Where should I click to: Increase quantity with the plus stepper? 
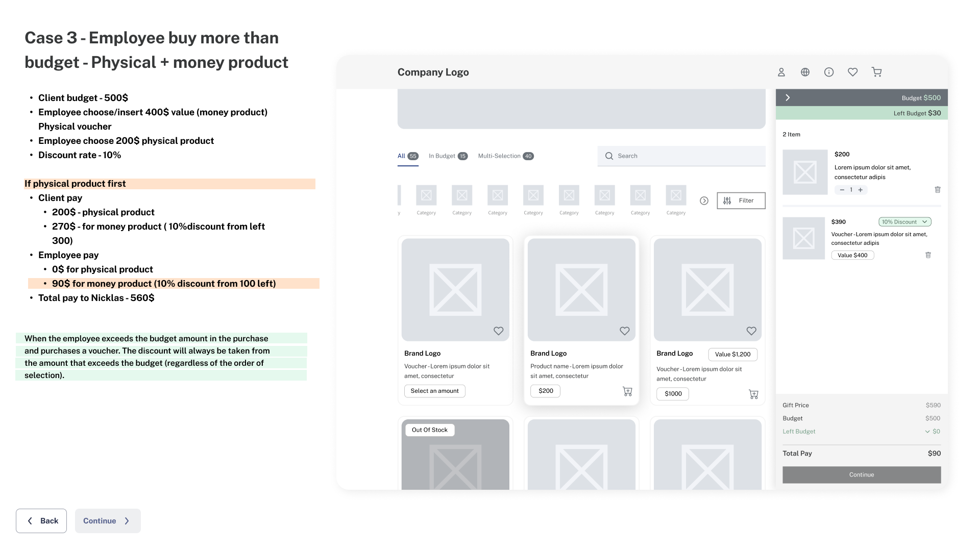coord(860,190)
